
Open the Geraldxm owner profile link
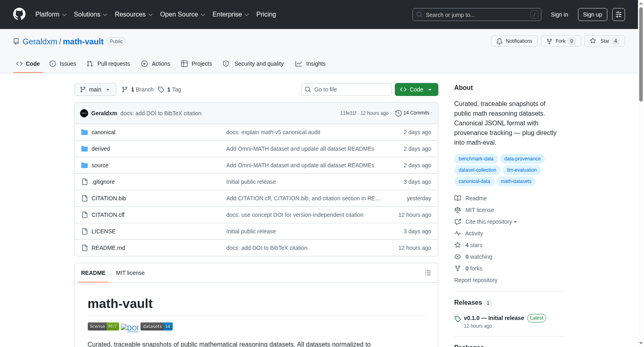[x=40, y=42]
